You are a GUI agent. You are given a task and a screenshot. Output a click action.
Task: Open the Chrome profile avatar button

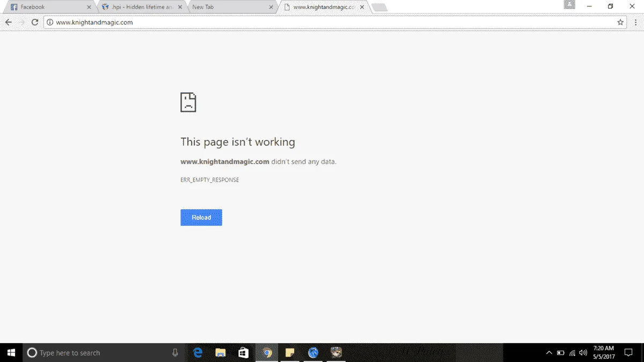coord(569,5)
